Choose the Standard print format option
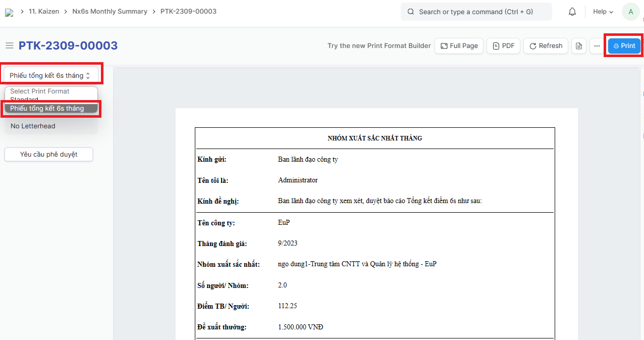Viewport: 644px width, 340px height. pos(50,100)
